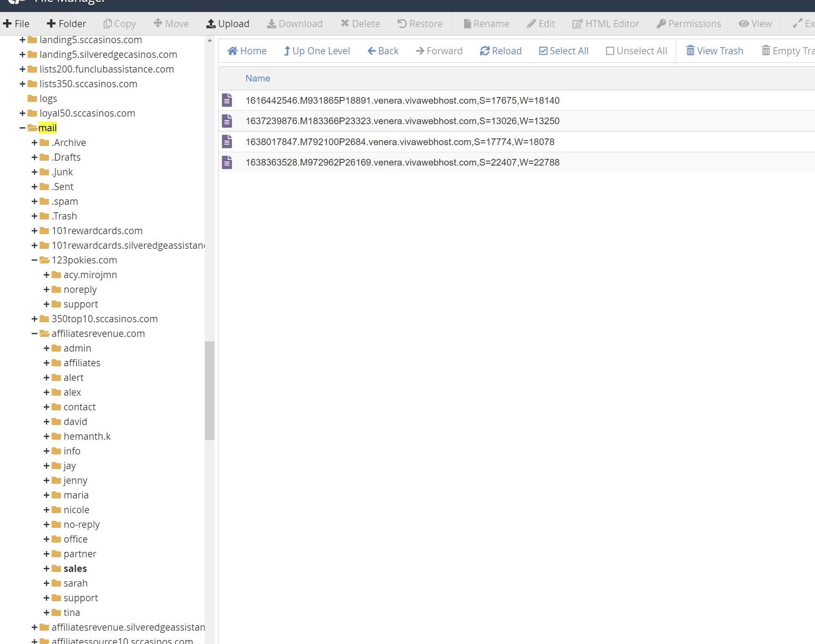
Task: Expand the .Archive folder
Action: pos(34,142)
